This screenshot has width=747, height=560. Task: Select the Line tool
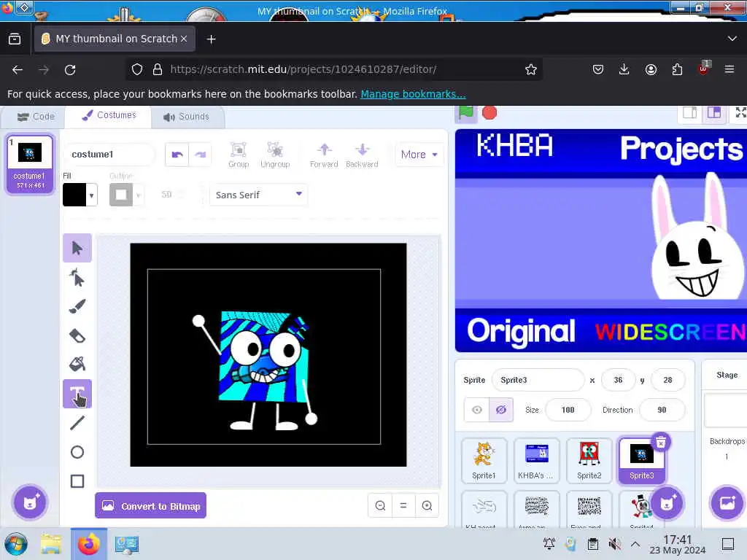tap(77, 423)
